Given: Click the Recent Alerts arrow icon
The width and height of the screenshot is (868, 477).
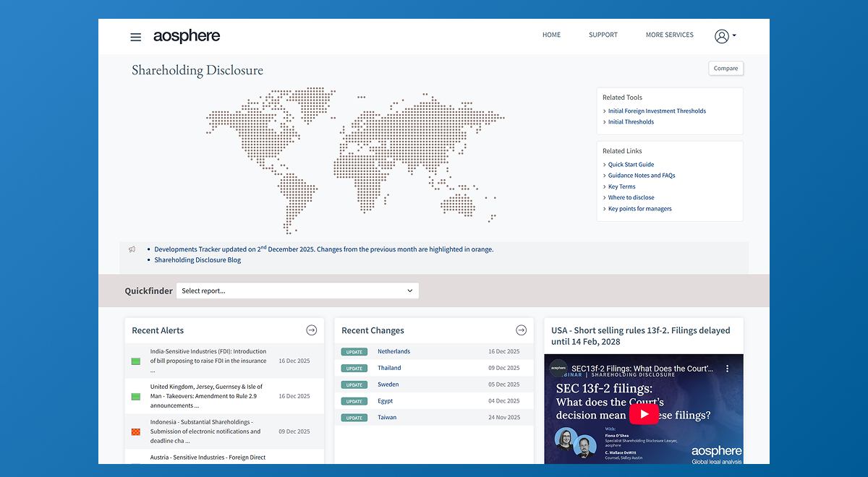Looking at the screenshot, I should 311,330.
